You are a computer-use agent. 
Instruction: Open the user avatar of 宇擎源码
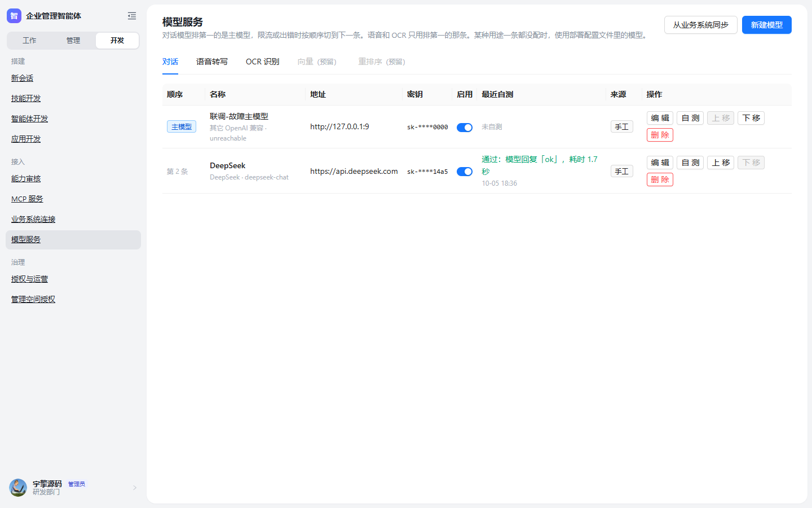(x=18, y=488)
